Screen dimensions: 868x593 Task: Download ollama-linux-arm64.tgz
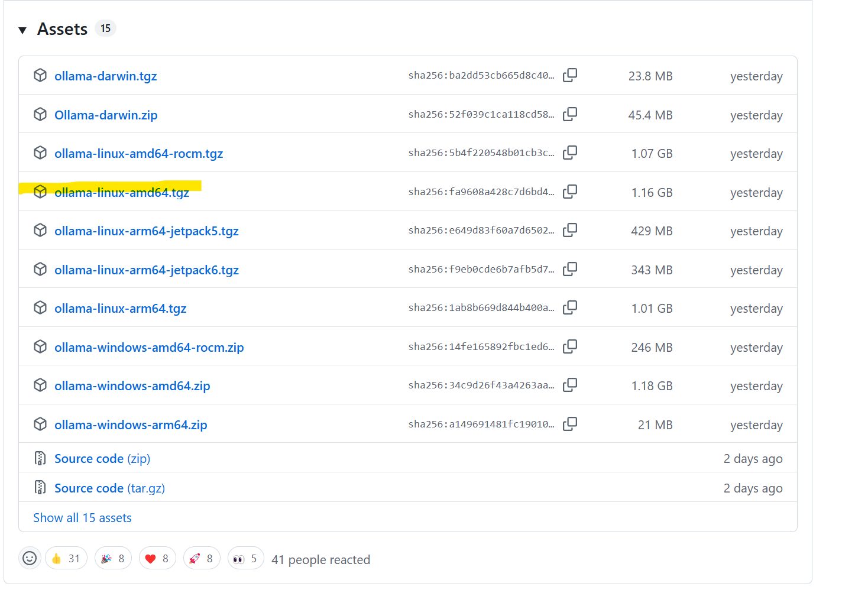[121, 309]
